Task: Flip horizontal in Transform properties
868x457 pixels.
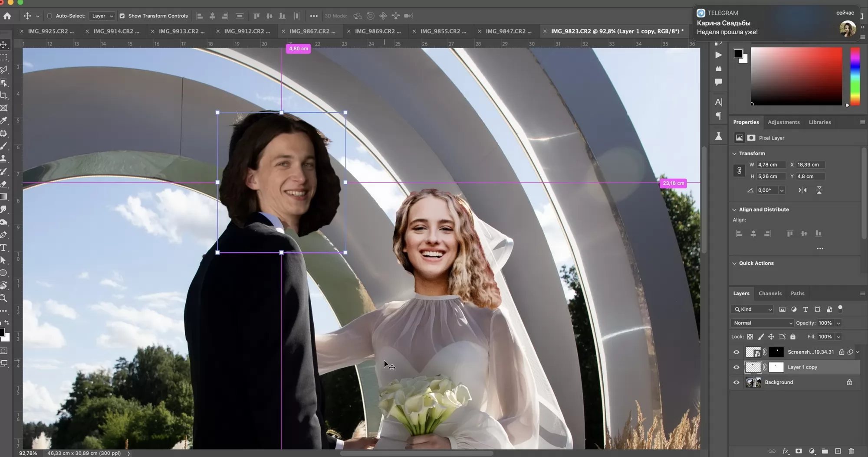Action: click(x=802, y=190)
